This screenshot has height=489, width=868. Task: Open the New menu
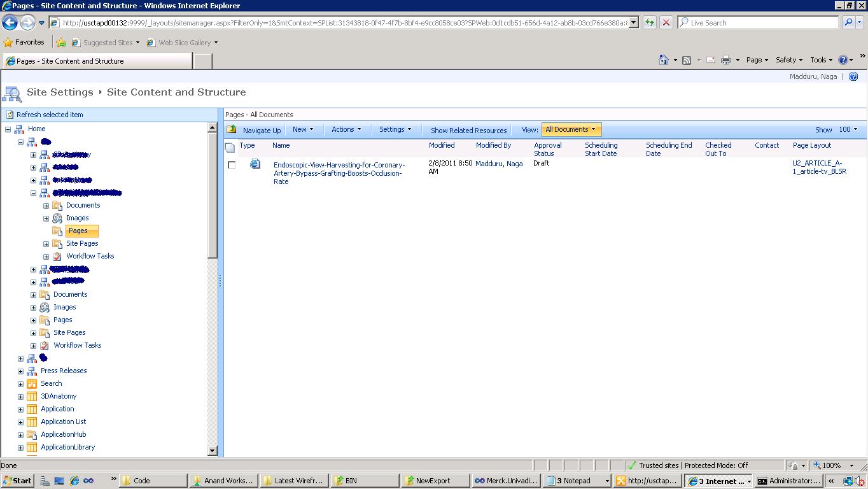[303, 129]
